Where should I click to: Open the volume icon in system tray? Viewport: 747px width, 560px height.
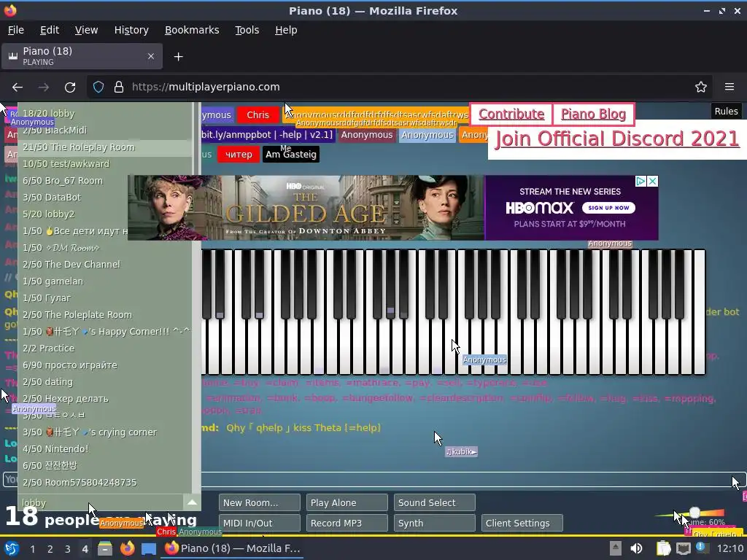[636, 548]
